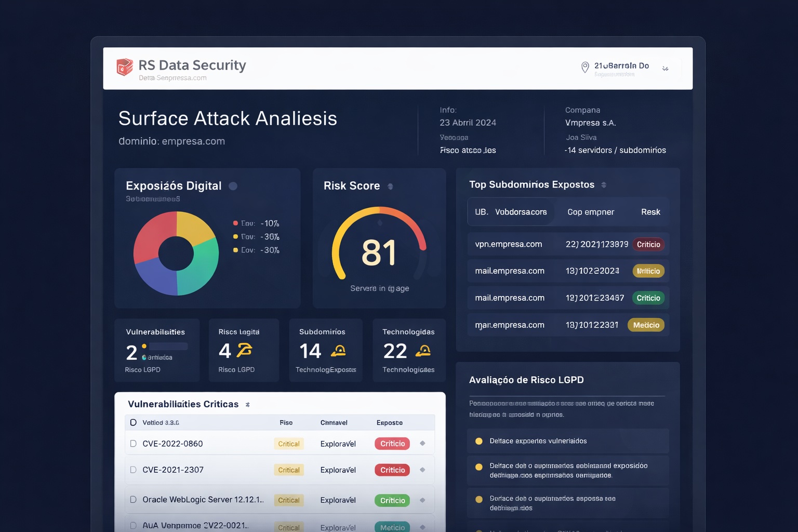This screenshot has width=798, height=532.
Task: Switch to the Cop empner column tab
Action: point(591,212)
